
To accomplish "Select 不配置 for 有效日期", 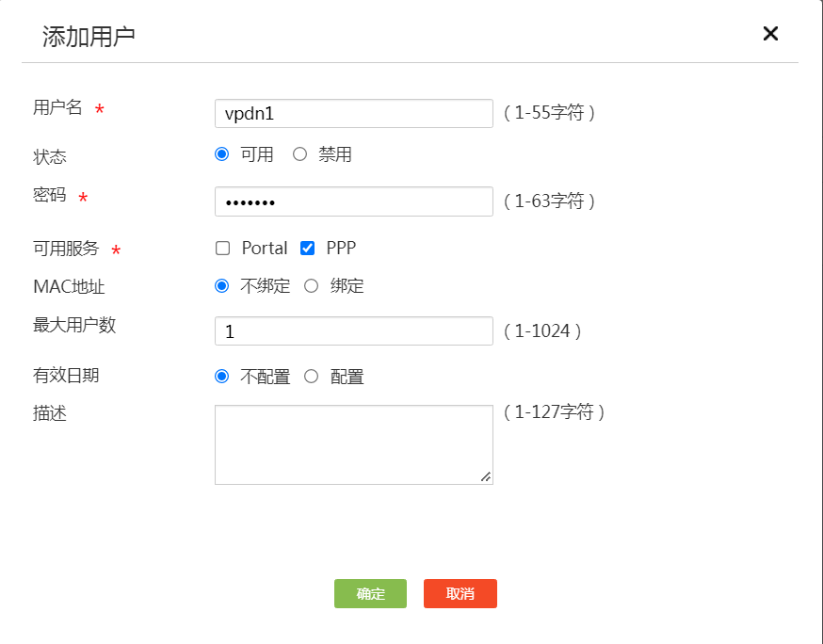I will coord(222,377).
